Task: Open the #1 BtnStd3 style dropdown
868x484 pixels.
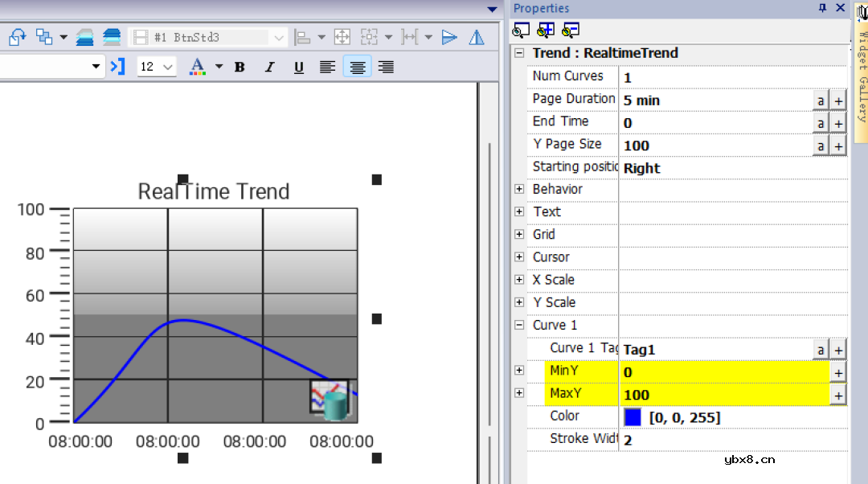Action: [x=278, y=38]
